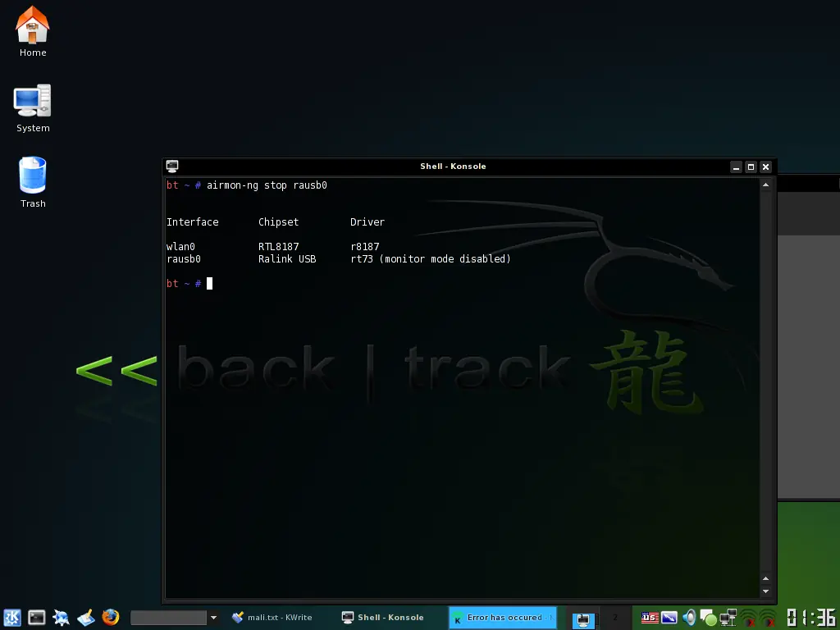840x630 pixels.
Task: Launch Konqueror browser from the panel
Action: click(61, 617)
